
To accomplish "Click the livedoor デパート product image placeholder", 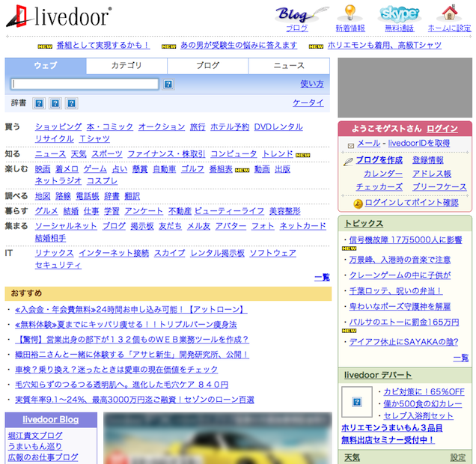I will [x=357, y=402].
